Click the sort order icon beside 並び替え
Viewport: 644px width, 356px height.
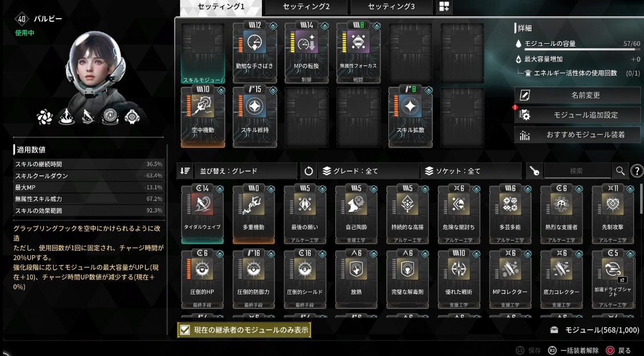coord(185,171)
